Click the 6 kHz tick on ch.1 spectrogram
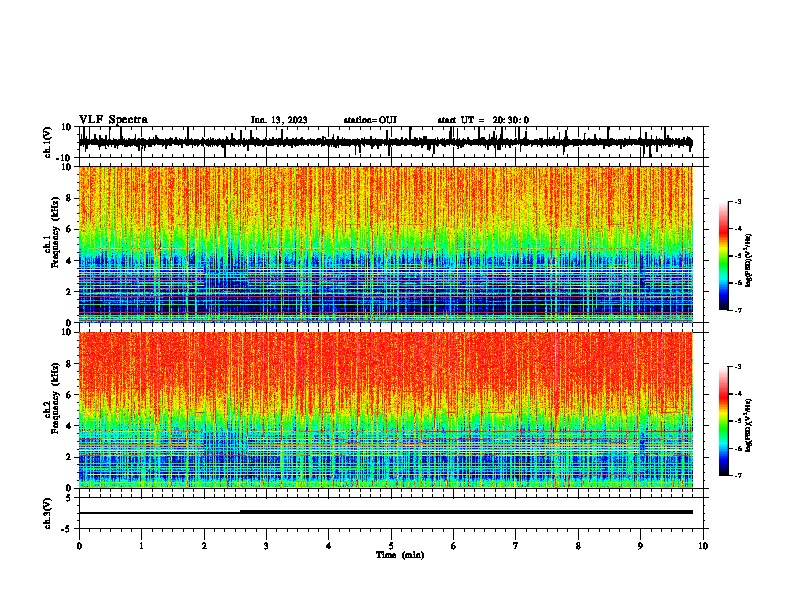Image resolution: width=792 pixels, height=612 pixels. (69, 229)
